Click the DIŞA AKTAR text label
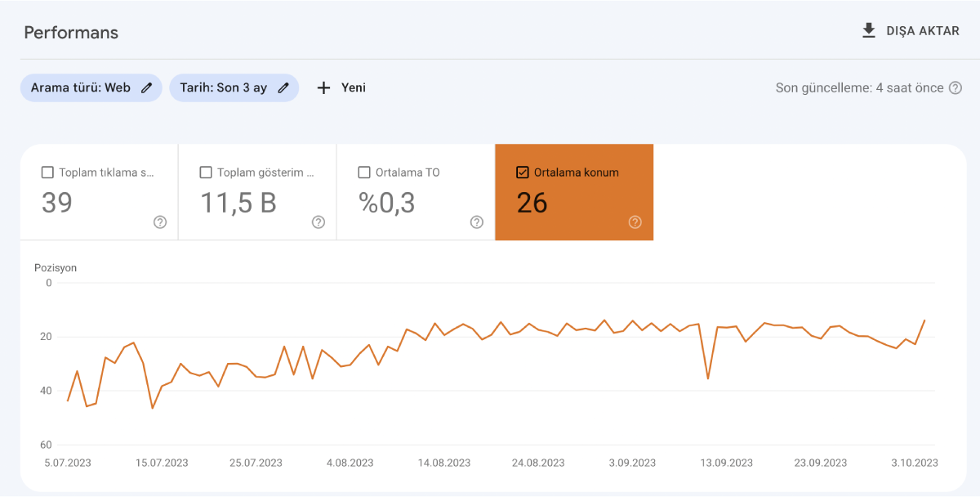The image size is (980, 497). click(923, 31)
